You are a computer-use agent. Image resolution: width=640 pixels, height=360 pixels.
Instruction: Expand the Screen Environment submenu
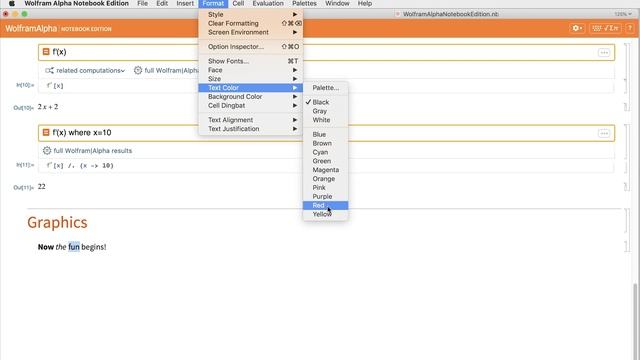click(x=251, y=32)
